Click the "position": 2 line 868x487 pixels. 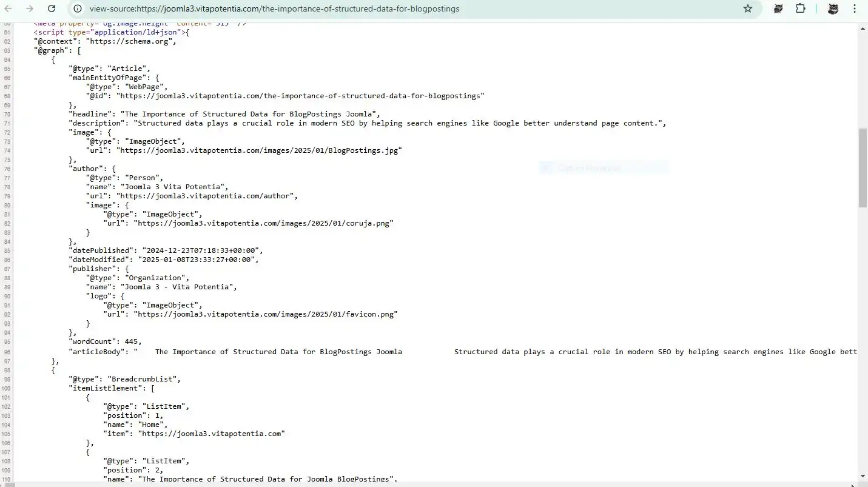133,470
